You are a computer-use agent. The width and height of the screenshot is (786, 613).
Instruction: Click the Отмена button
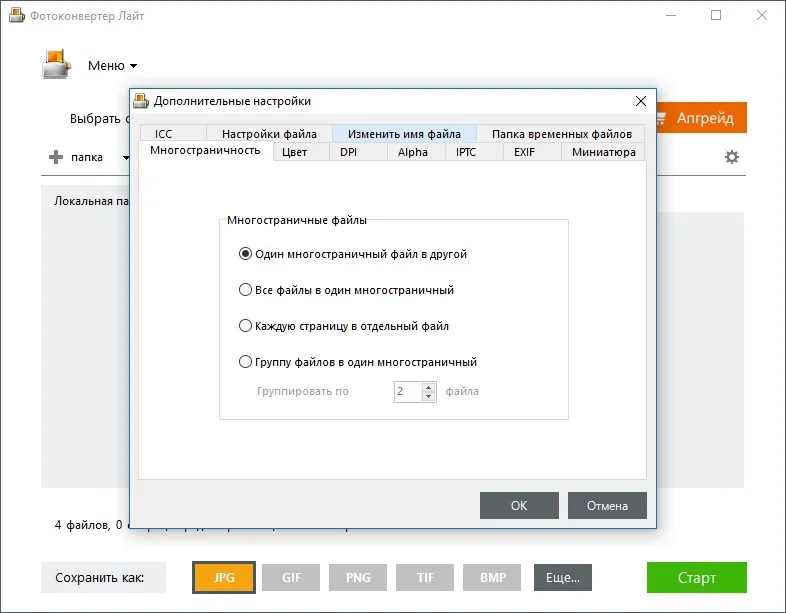(x=607, y=505)
